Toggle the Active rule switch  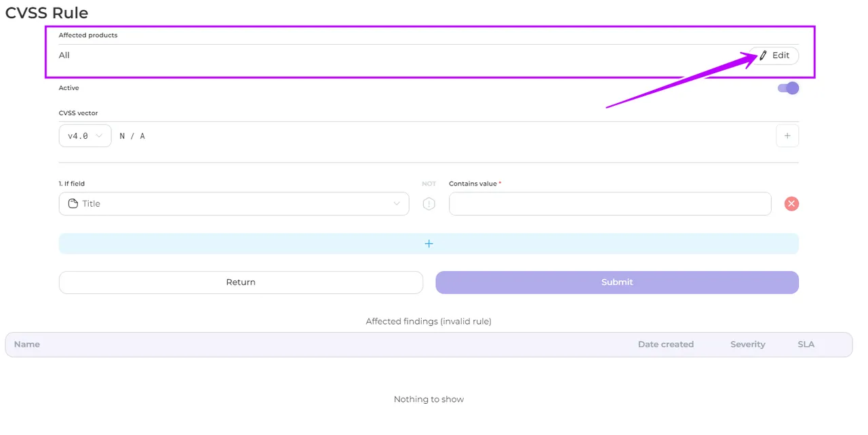tap(787, 88)
